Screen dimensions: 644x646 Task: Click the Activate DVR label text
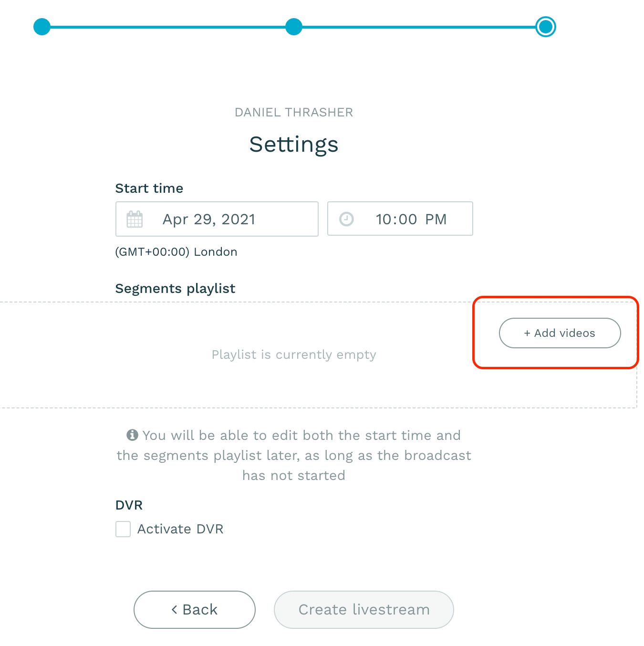pos(180,529)
